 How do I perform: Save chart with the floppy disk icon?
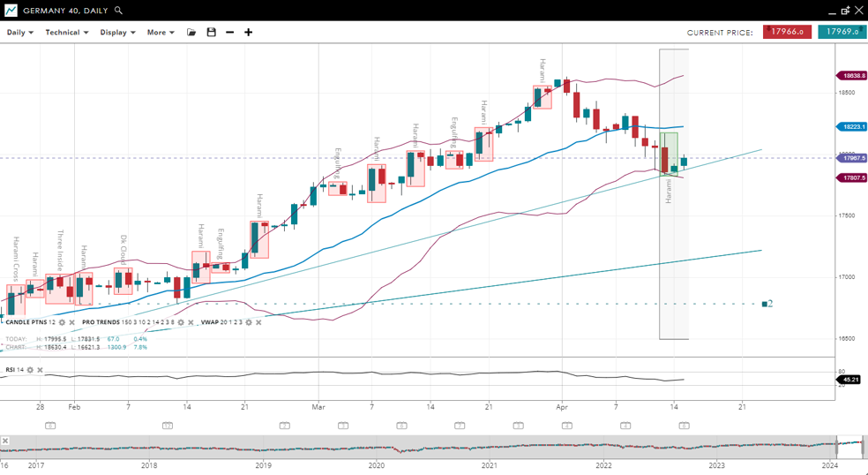click(x=211, y=33)
